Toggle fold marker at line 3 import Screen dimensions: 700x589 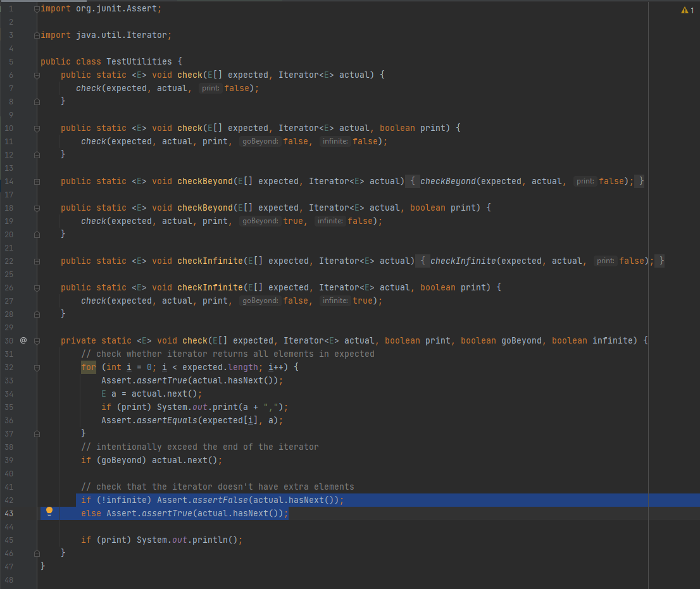click(x=37, y=35)
